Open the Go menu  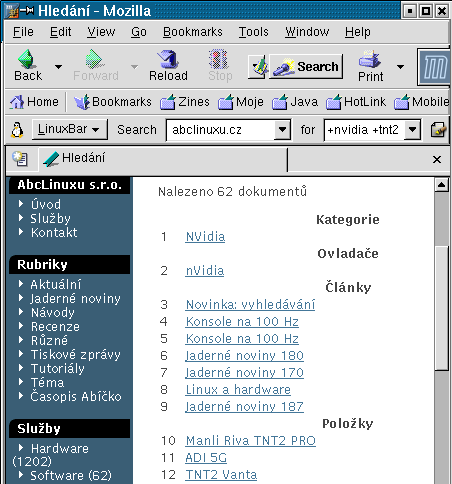click(x=139, y=32)
